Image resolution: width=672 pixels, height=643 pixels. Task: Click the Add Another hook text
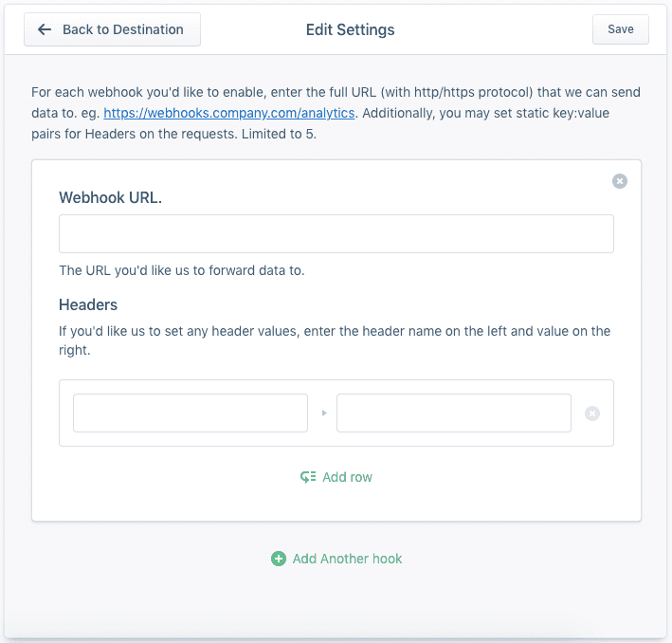point(347,559)
